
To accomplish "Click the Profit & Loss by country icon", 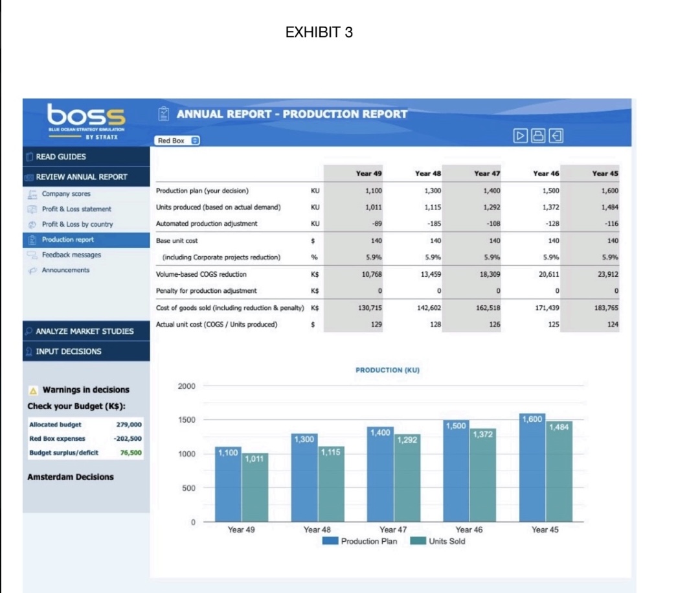I will (x=32, y=224).
